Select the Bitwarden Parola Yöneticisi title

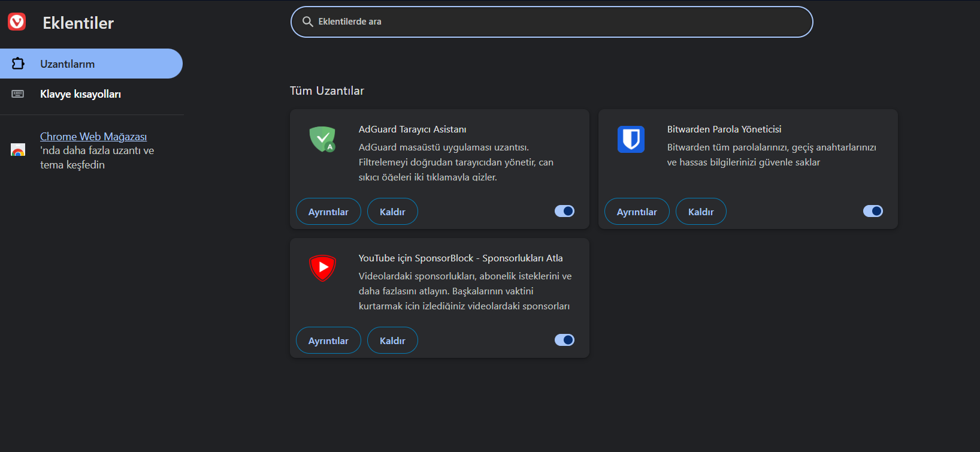724,129
